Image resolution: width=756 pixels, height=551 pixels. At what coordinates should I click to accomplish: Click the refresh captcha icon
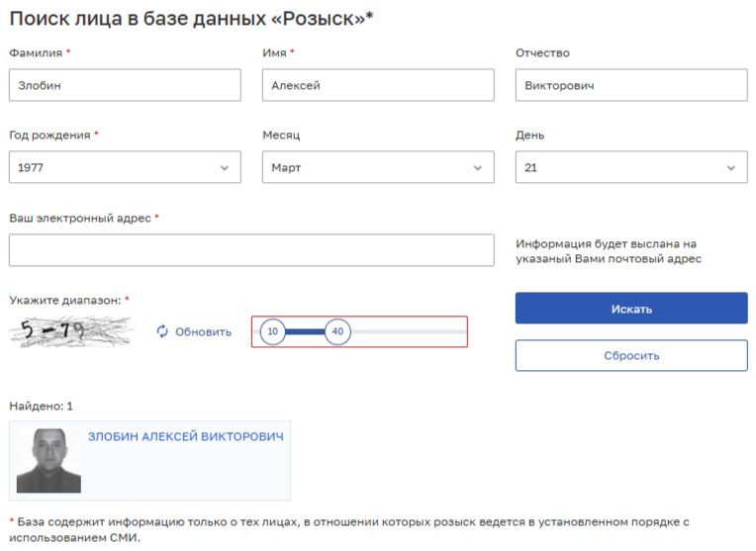coord(163,332)
